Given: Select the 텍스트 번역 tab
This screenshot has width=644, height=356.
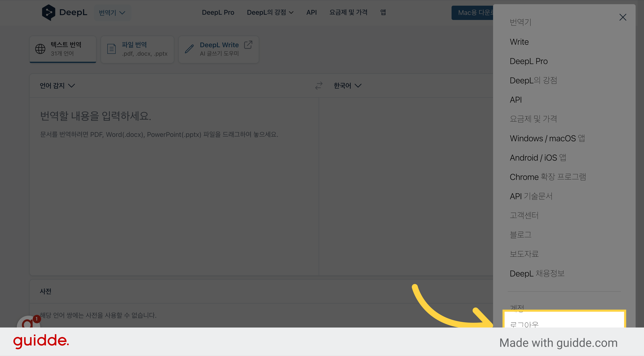Looking at the screenshot, I should 63,49.
